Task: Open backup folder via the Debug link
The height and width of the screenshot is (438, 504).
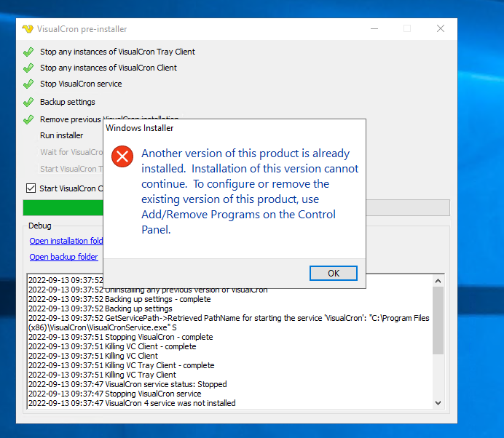Action: point(63,257)
